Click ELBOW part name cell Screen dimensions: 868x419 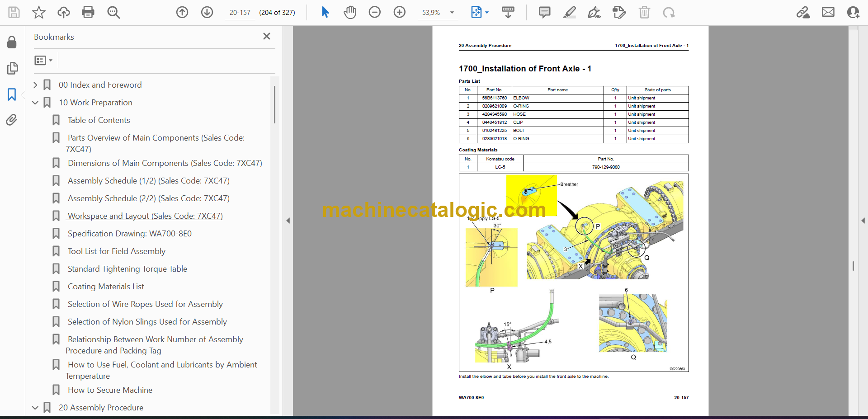pyautogui.click(x=557, y=98)
